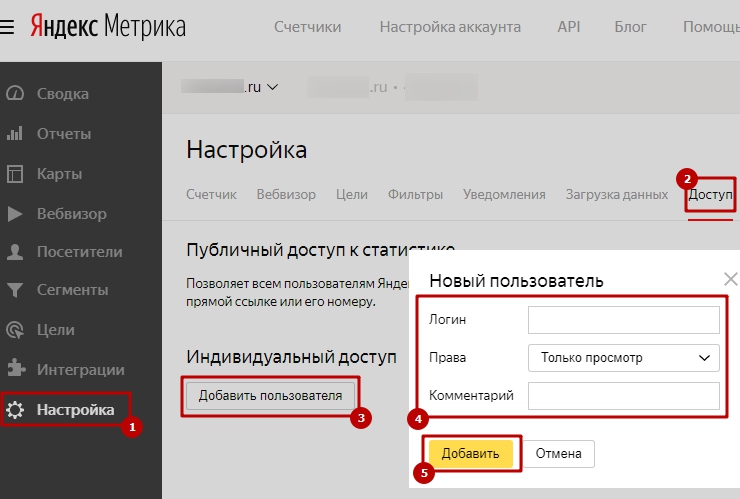Expand the Права dropdown
This screenshot has width=740, height=499.
[x=623, y=357]
